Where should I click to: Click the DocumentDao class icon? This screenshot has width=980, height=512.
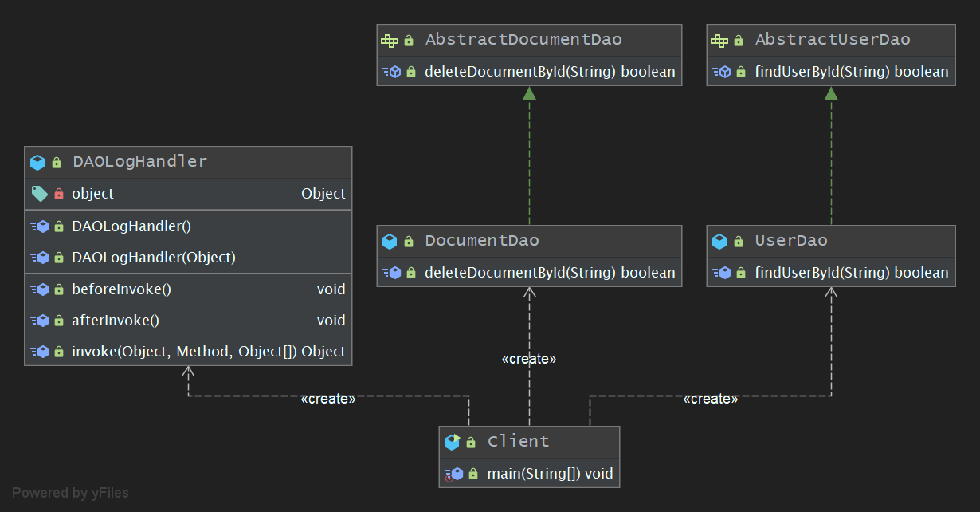(x=390, y=241)
